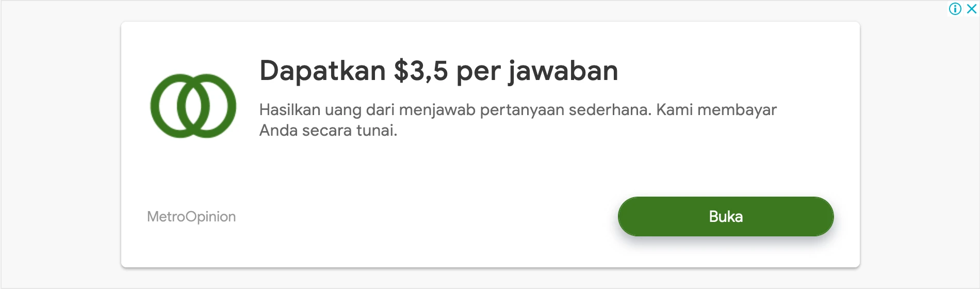
Task: Click the word sederhana in the description
Action: point(610,110)
